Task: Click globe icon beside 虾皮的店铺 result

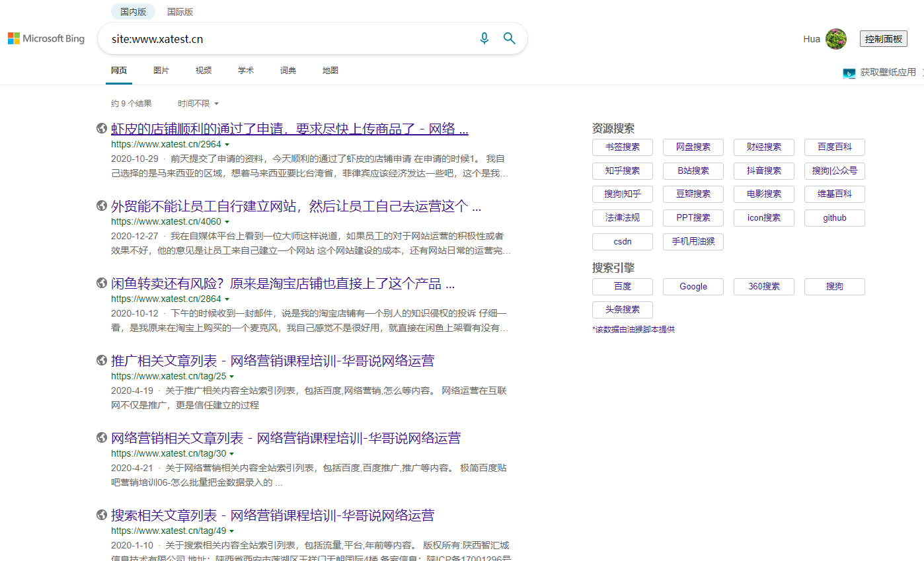Action: [101, 129]
